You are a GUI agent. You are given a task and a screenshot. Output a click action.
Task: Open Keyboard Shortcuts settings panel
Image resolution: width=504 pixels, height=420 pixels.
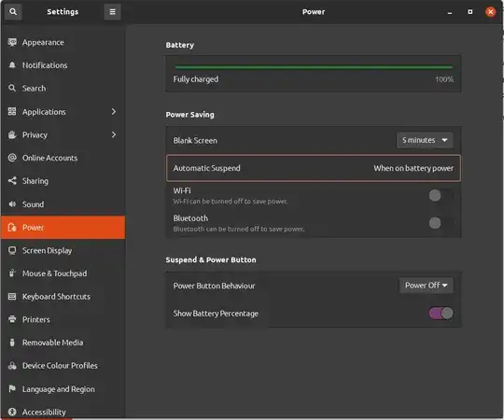(63, 297)
